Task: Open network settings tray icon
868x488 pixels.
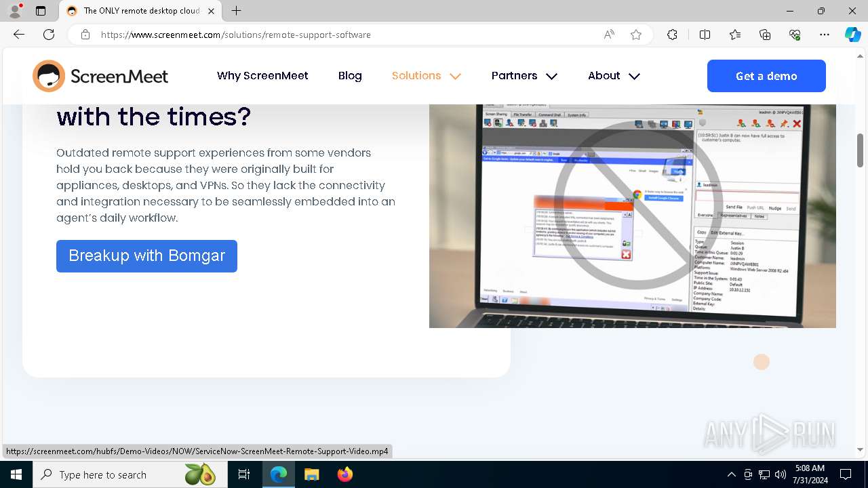Action: 764,474
